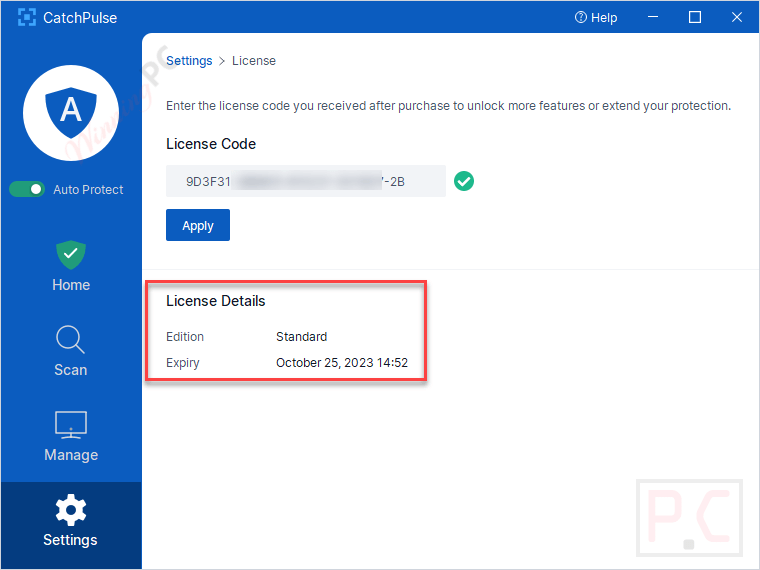Open the Home section in sidebar

tap(71, 267)
